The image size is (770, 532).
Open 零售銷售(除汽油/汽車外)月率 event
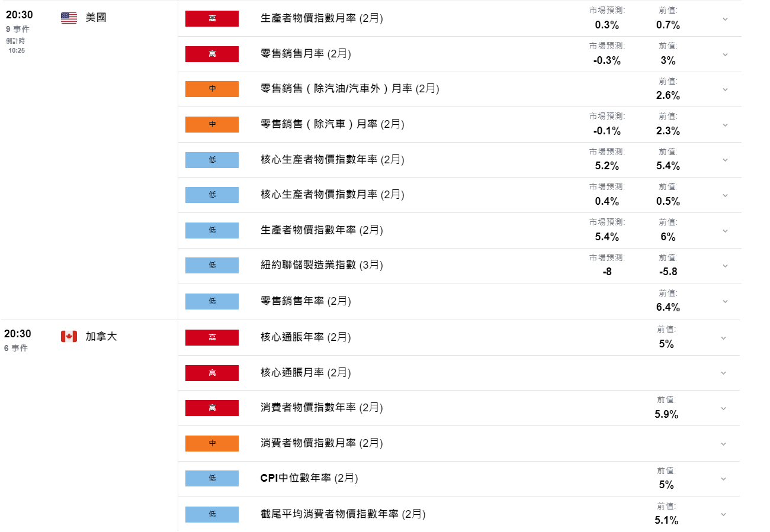(x=349, y=89)
